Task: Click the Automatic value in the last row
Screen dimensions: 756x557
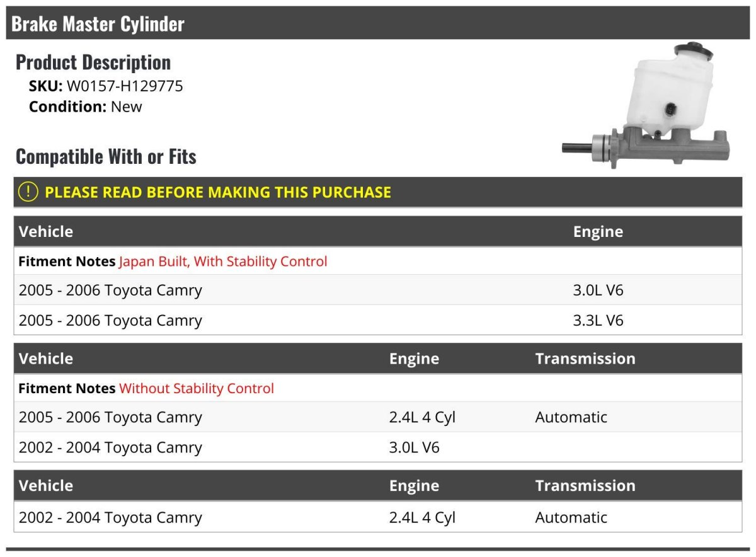Action: 571,517
